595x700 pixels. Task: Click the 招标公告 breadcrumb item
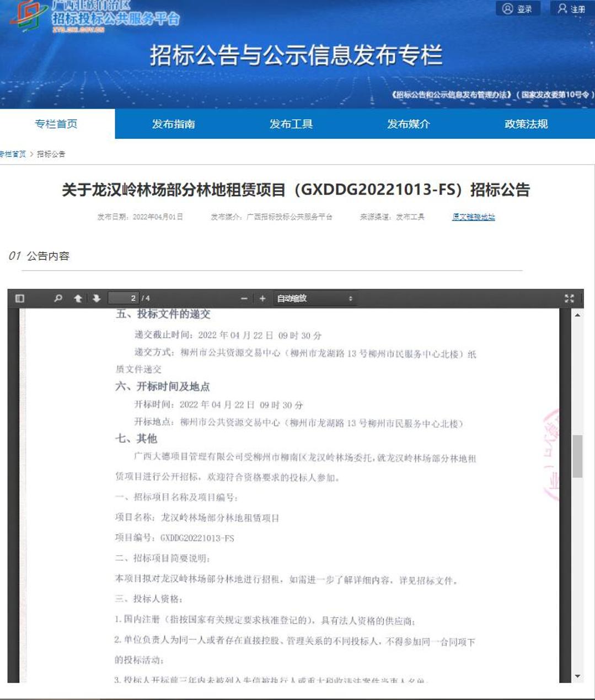click(51, 154)
